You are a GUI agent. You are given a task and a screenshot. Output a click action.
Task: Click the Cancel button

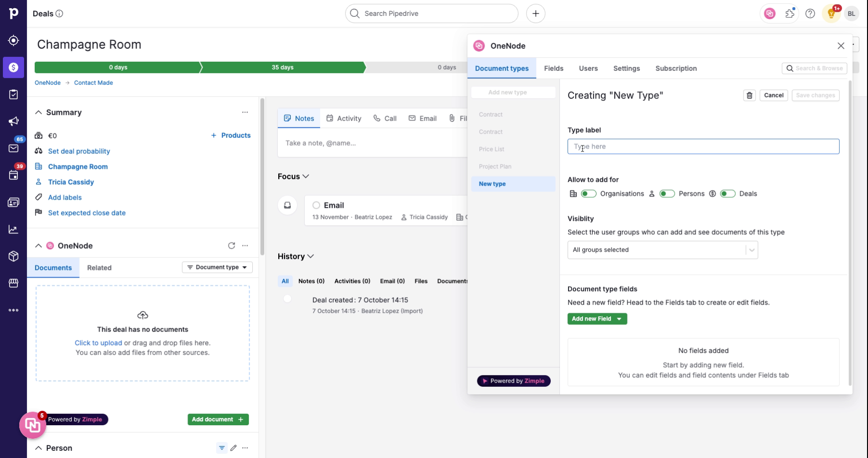coord(773,95)
